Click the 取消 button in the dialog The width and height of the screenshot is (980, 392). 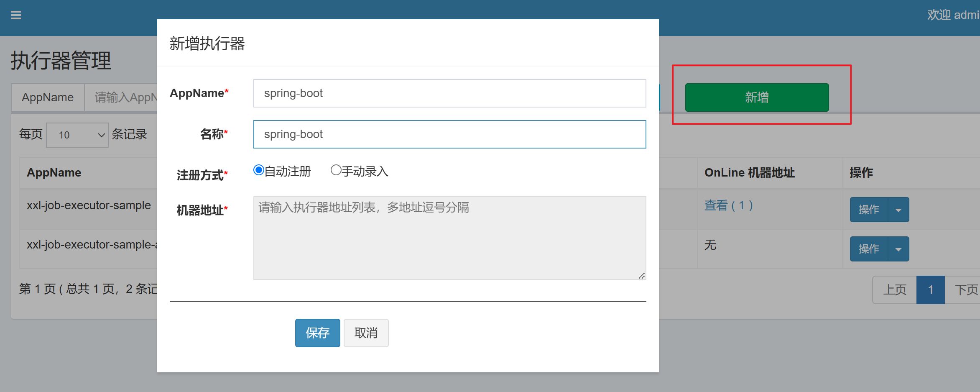366,333
